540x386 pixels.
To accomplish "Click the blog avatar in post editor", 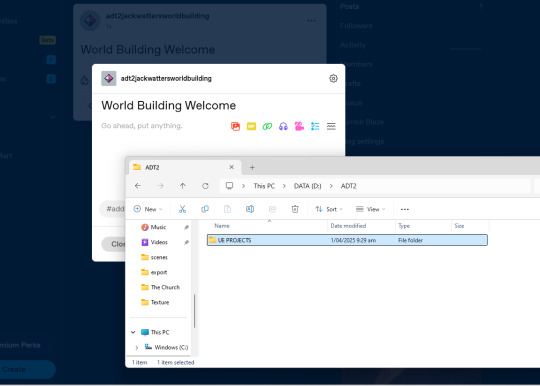I will coord(108,79).
